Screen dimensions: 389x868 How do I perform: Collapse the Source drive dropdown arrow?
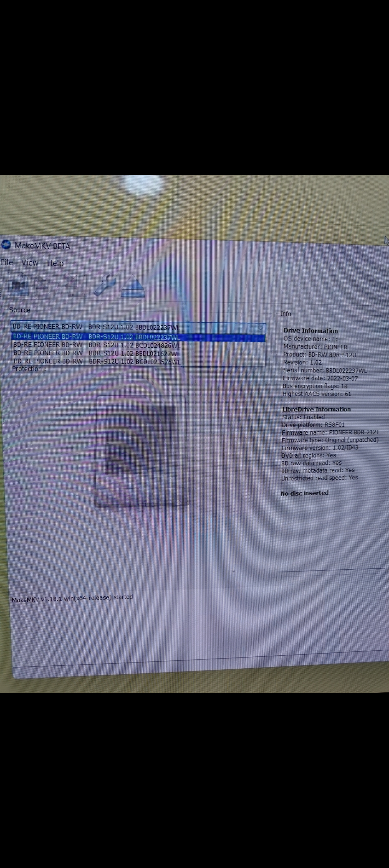tap(260, 328)
